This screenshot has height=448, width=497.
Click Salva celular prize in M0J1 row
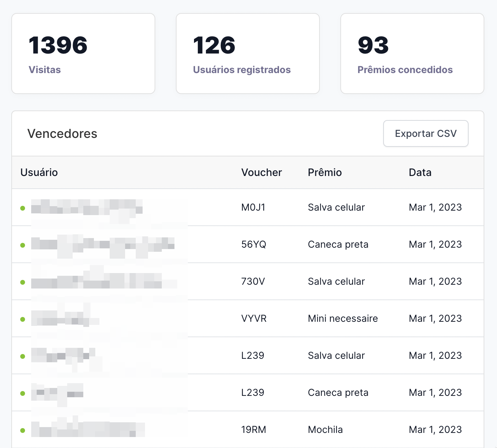(x=336, y=207)
